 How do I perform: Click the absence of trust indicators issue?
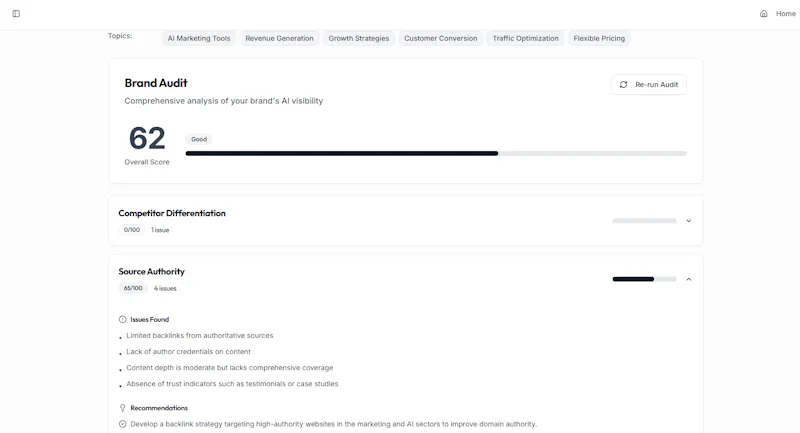[232, 384]
